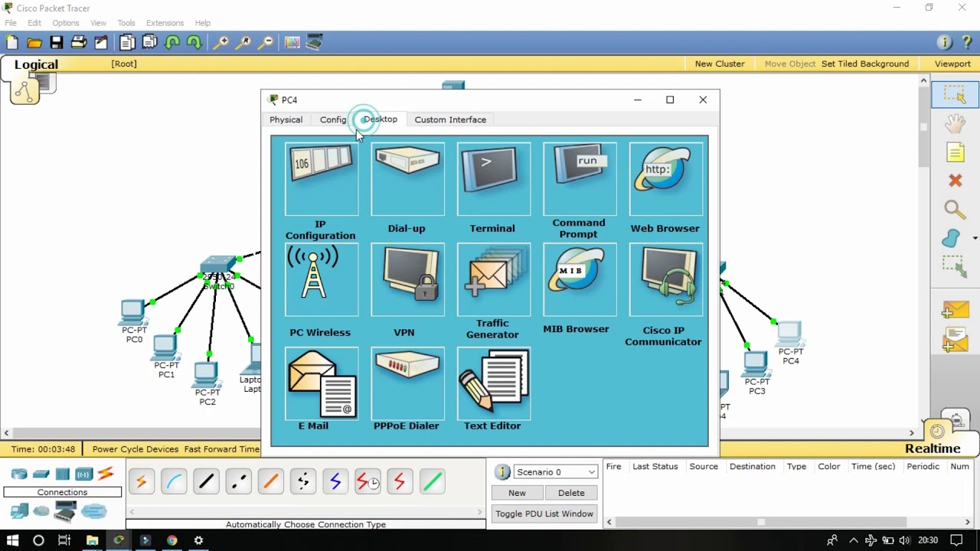Select the Delete red X tool
Image resolution: width=980 pixels, height=551 pixels.
(x=955, y=181)
